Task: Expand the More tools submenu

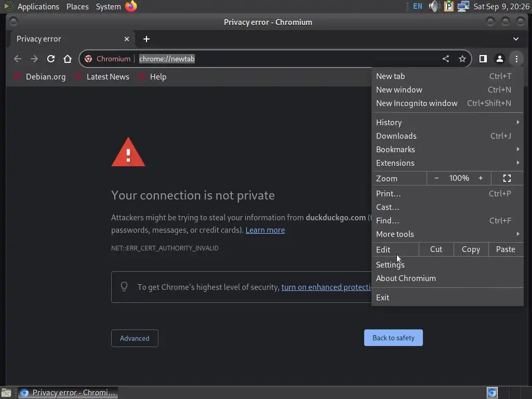Action: click(447, 234)
